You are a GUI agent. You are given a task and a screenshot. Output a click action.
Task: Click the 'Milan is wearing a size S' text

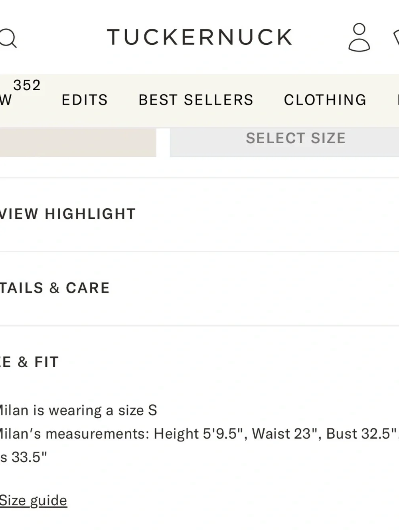(78, 410)
